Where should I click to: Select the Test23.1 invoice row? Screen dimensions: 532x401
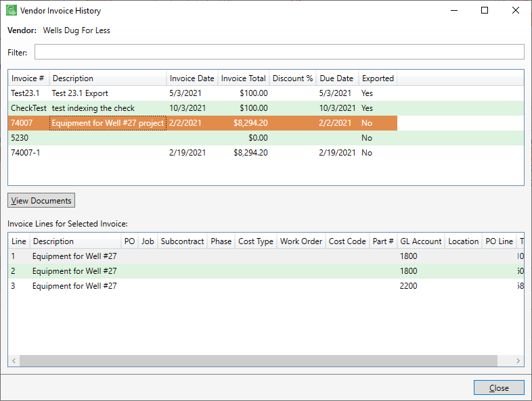(x=266, y=93)
